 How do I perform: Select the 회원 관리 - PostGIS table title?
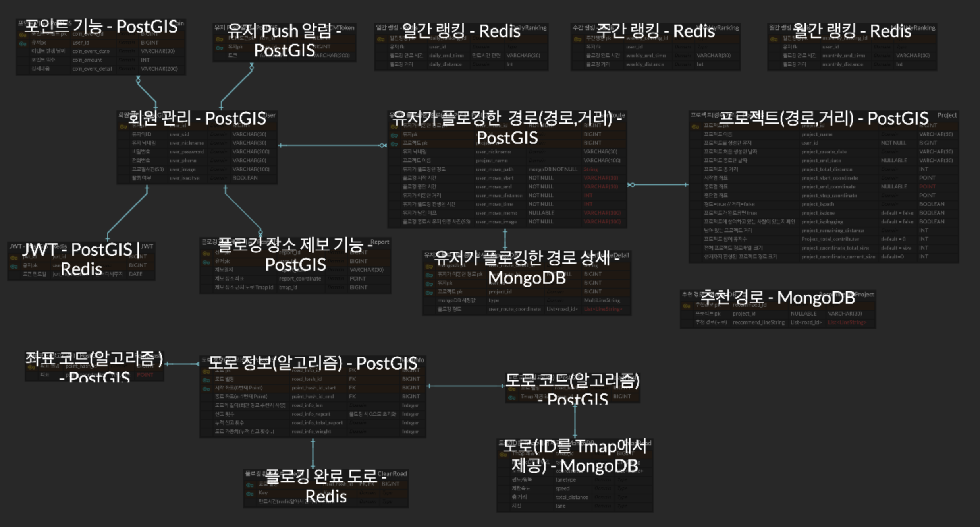point(197,118)
